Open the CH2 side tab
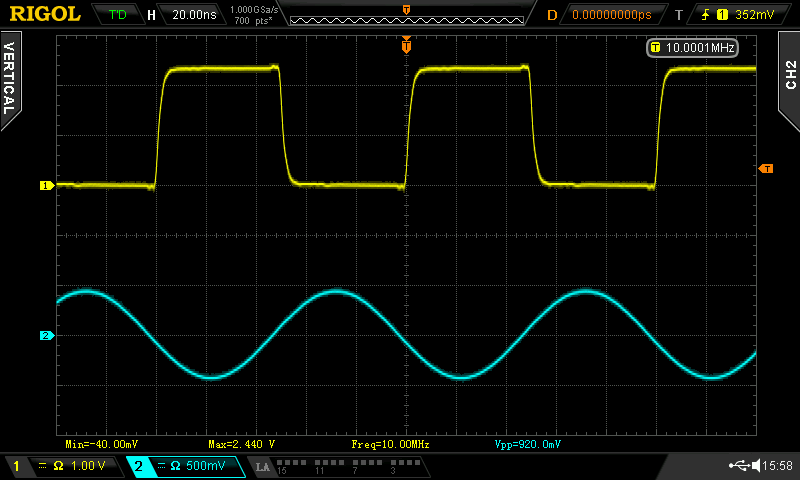The image size is (800, 480). 789,74
